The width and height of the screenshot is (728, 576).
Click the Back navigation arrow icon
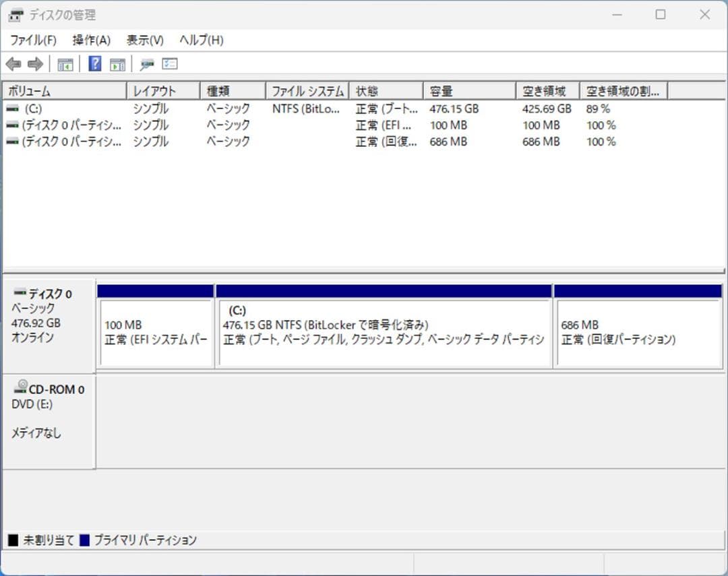tap(15, 63)
